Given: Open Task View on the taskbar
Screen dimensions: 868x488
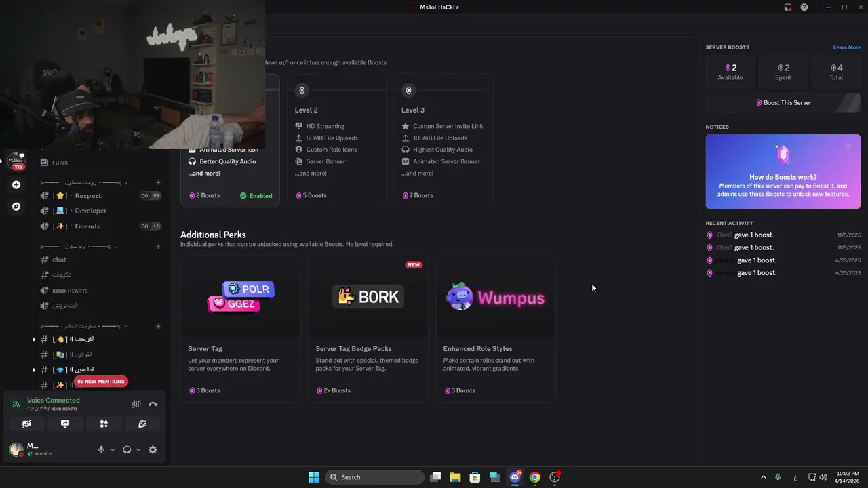Looking at the screenshot, I should pyautogui.click(x=435, y=477).
